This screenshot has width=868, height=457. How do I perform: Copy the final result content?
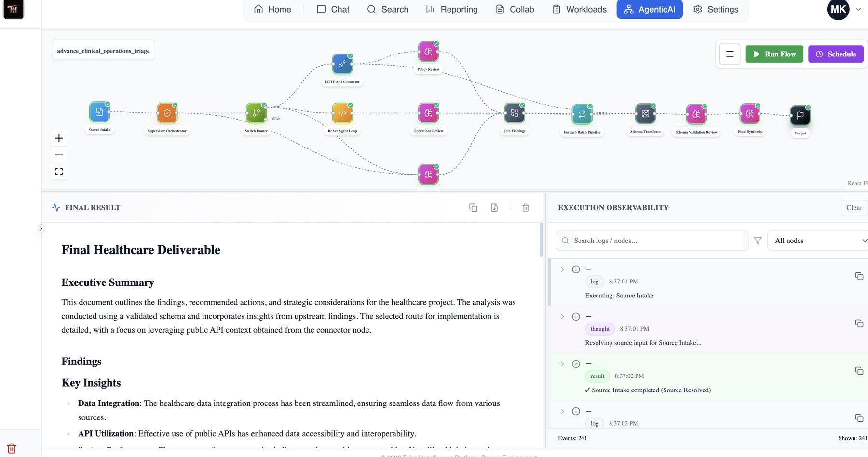coord(473,207)
